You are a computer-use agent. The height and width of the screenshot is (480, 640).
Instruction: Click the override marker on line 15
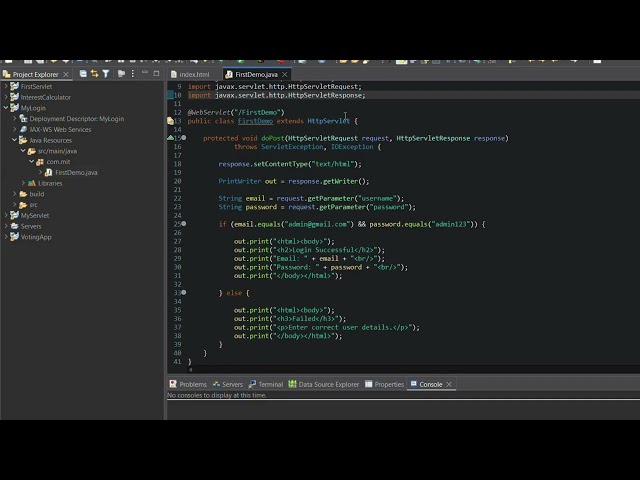(x=171, y=138)
